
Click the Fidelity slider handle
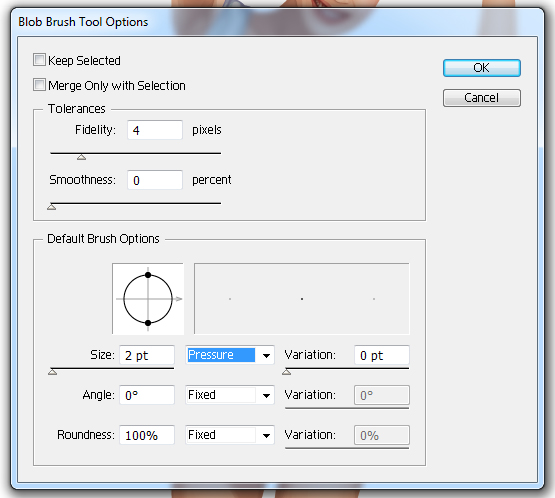click(81, 157)
